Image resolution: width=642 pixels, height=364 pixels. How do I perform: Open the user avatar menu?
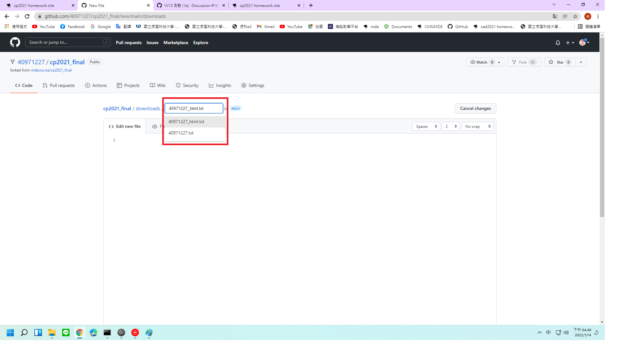[584, 42]
